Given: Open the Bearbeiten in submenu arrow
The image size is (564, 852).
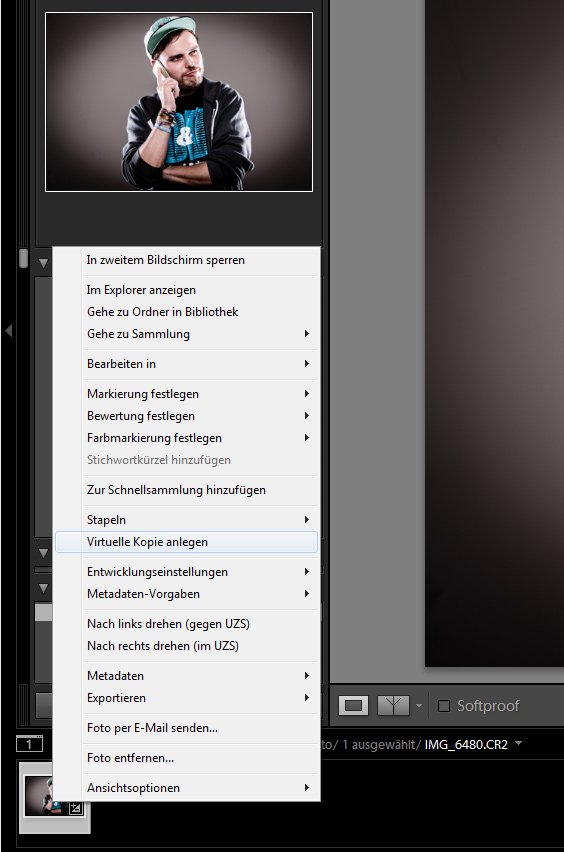Looking at the screenshot, I should (x=307, y=363).
